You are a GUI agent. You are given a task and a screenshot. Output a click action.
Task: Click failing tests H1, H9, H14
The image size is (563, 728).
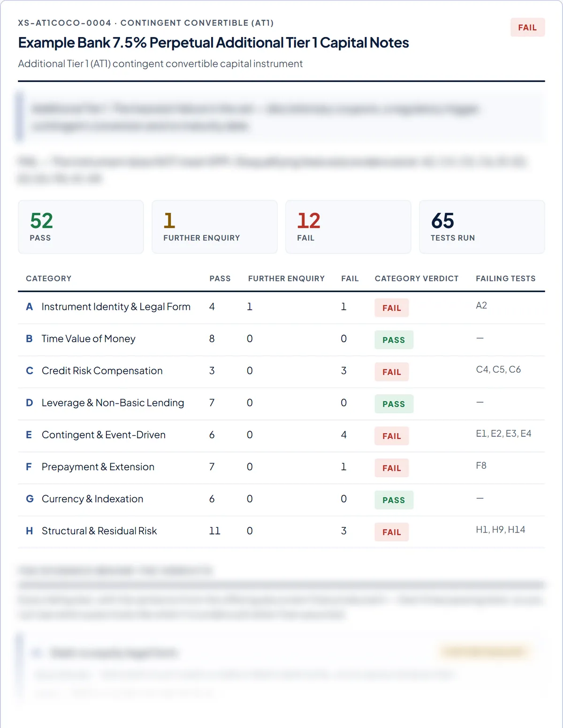click(501, 530)
